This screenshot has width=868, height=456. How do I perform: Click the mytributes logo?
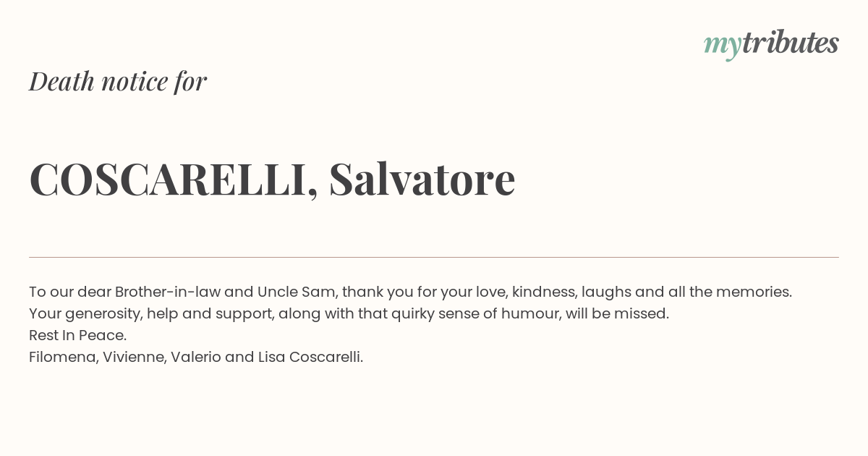[771, 44]
